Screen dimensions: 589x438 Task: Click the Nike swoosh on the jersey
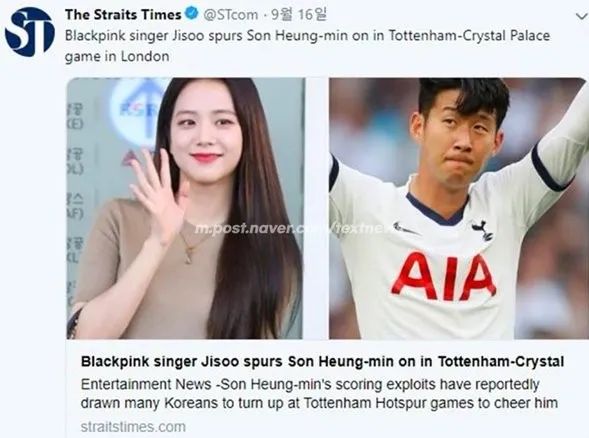pos(405,228)
